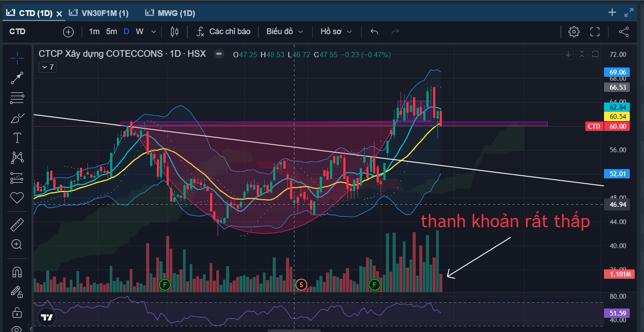The height and width of the screenshot is (332, 644).
Task: Switch to the VN30F1M (1) tab
Action: [99, 13]
